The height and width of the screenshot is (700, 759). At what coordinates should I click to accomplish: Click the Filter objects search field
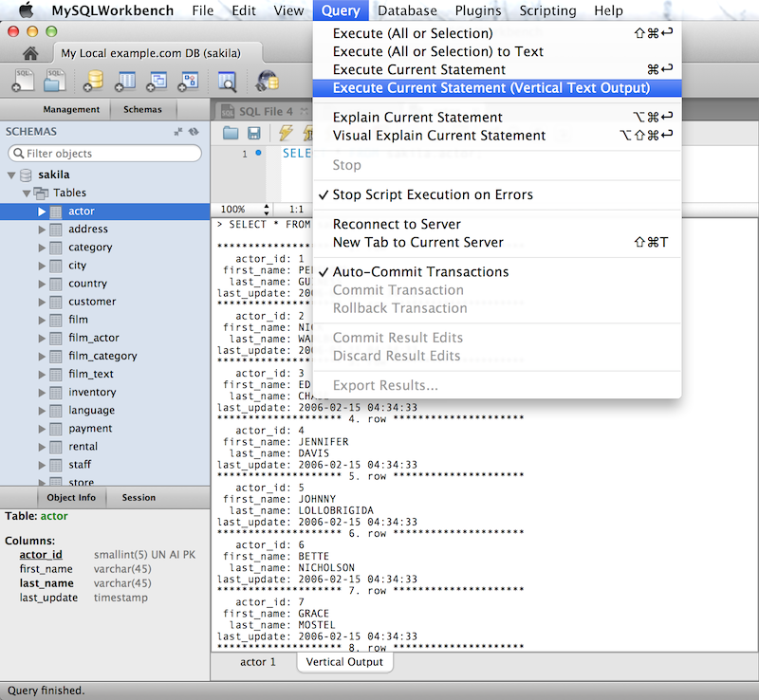[104, 154]
